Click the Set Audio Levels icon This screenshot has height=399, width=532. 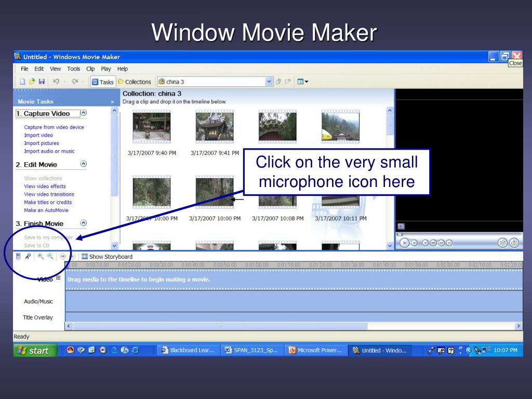(18, 256)
